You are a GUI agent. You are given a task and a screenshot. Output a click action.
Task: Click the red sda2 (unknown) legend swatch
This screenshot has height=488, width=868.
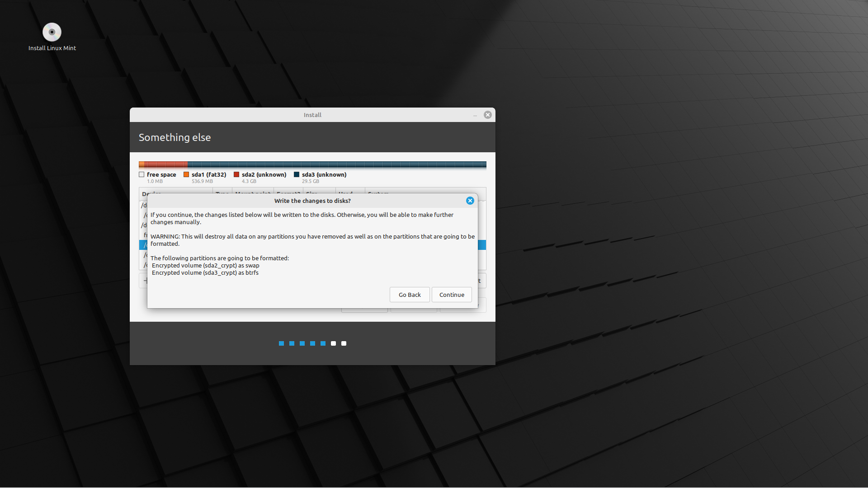[x=236, y=174]
